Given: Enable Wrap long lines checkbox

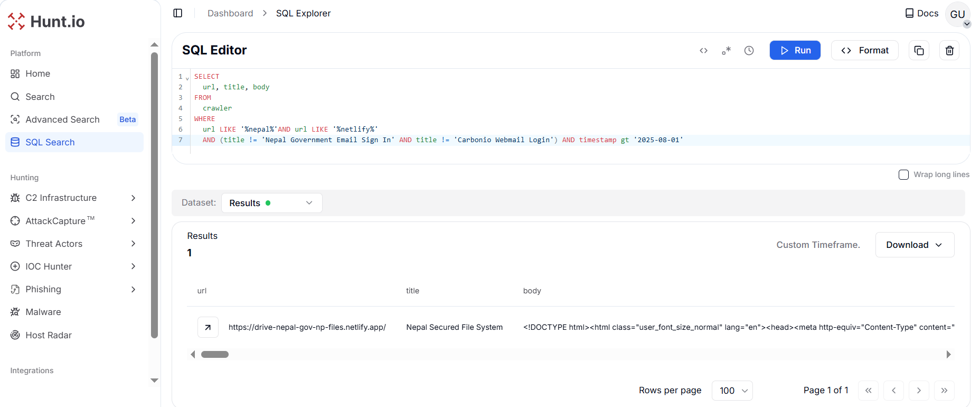Looking at the screenshot, I should 903,174.
